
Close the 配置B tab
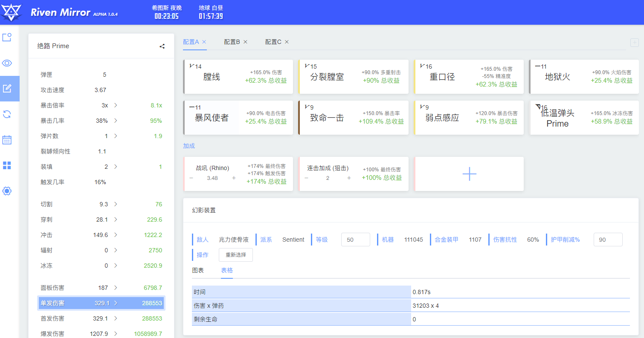coord(245,42)
